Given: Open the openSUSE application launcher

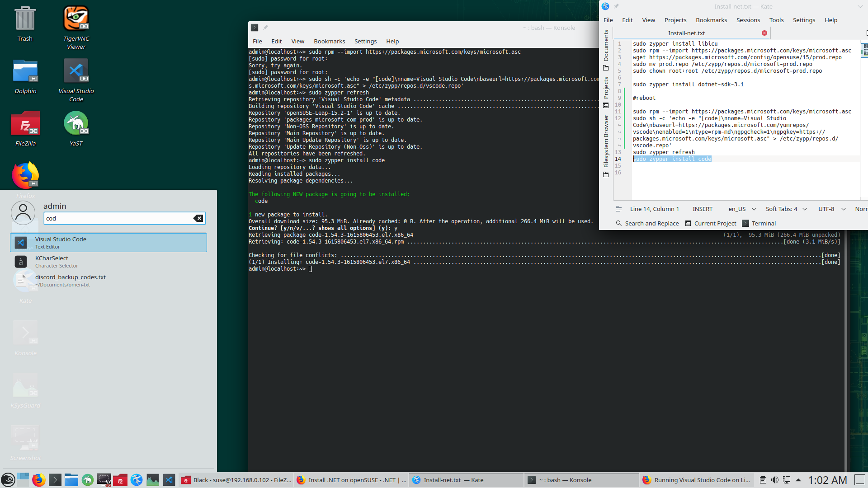Looking at the screenshot, I should pos(8,480).
